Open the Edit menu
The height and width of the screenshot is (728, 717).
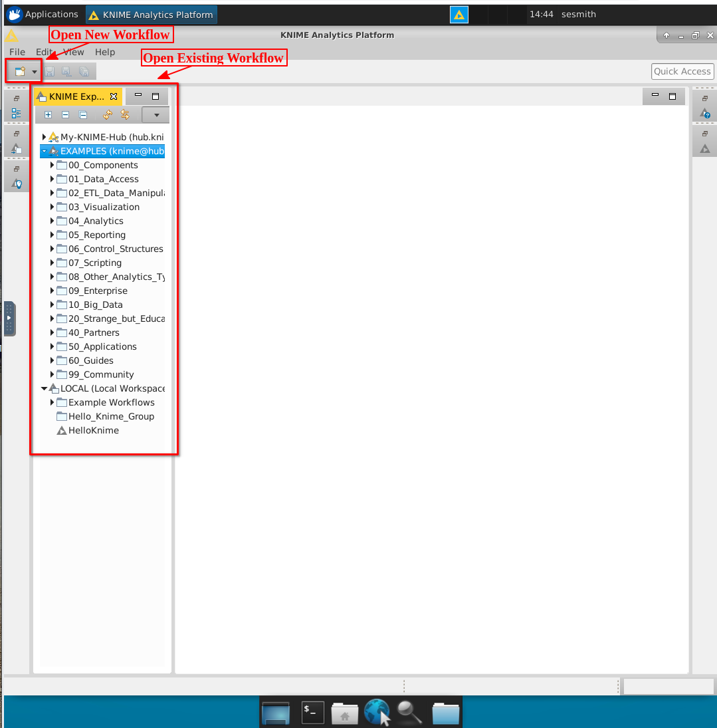click(44, 52)
